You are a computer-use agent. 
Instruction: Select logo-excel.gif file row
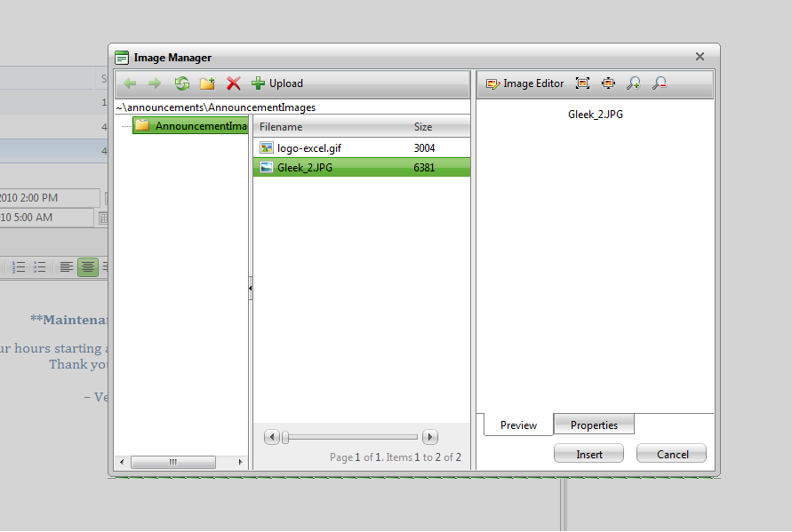click(x=362, y=148)
